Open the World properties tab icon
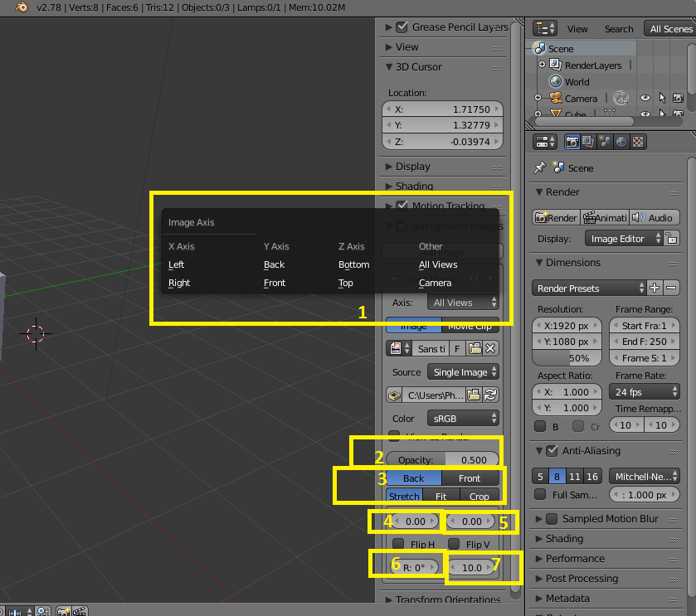This screenshot has height=616, width=696. click(x=621, y=142)
